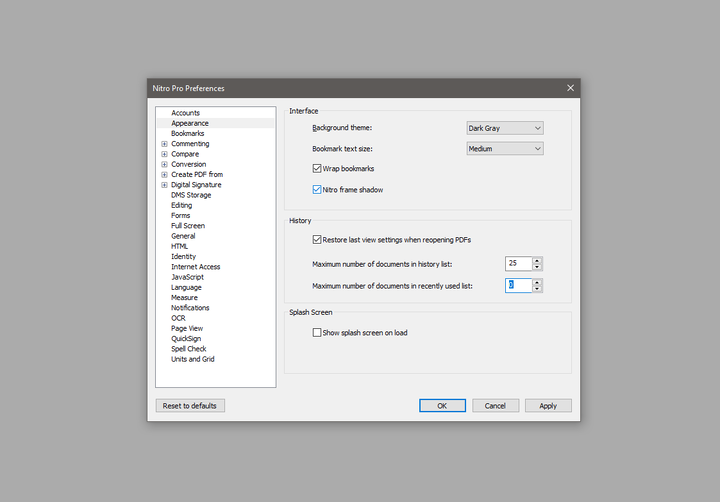
Task: Open Internet Access preferences
Action: pos(196,267)
